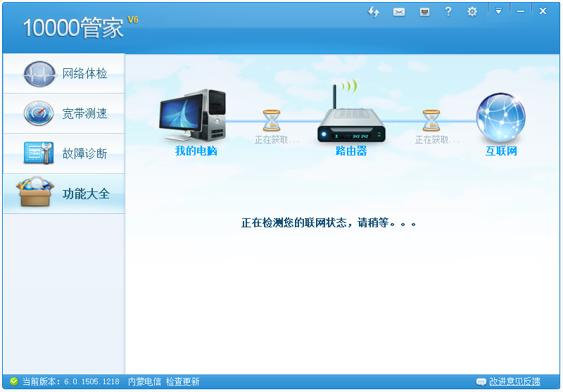Click the network port icon in title bar
This screenshot has width=563, height=392.
(x=425, y=12)
